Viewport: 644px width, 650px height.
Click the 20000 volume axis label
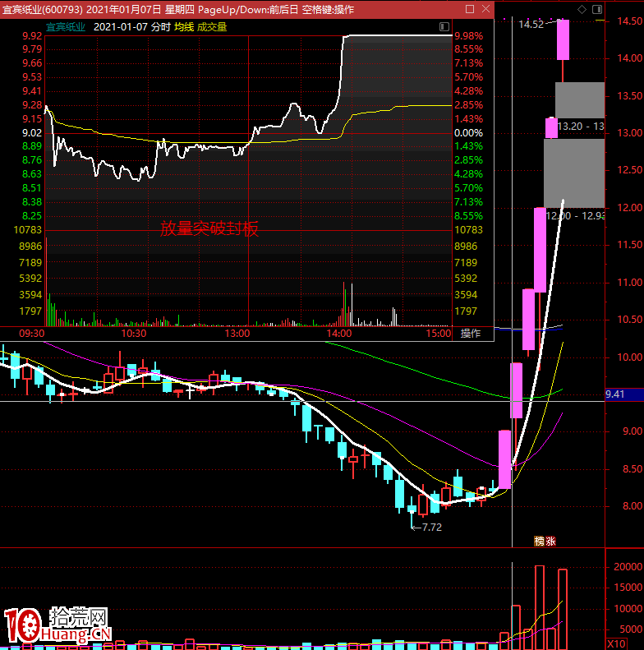click(x=628, y=567)
